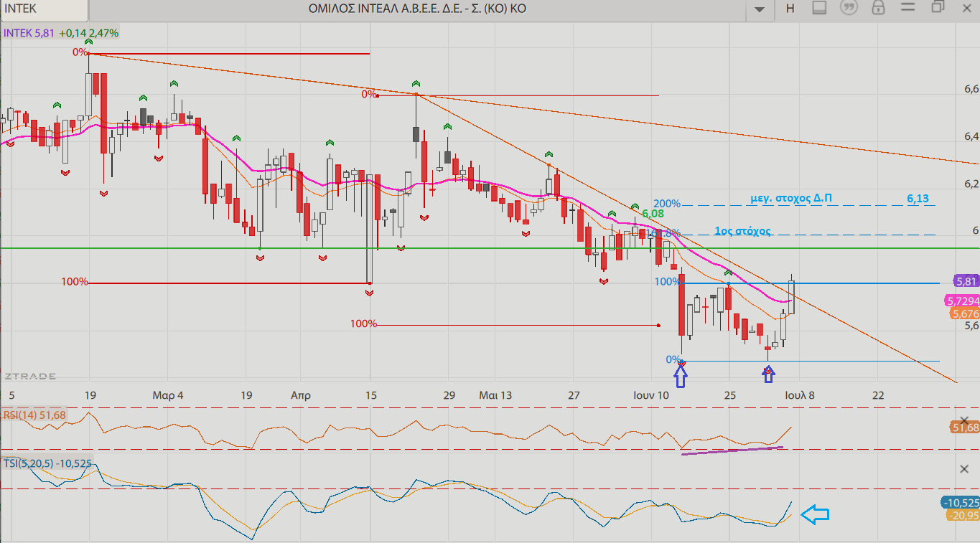This screenshot has height=543, width=980.
Task: Click the +0,14 2,47% change value
Action: 89,33
